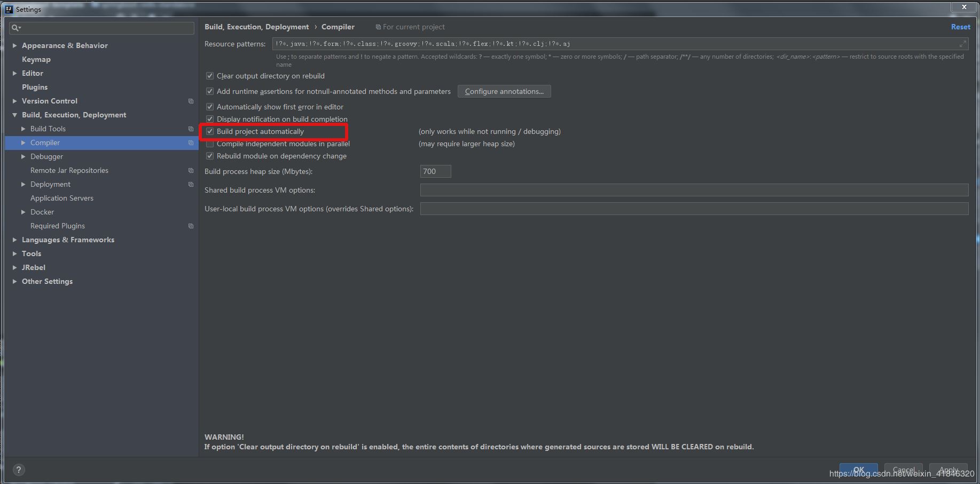This screenshot has width=980, height=484.
Task: Click the icon beside the Deployment entry
Action: [x=191, y=184]
